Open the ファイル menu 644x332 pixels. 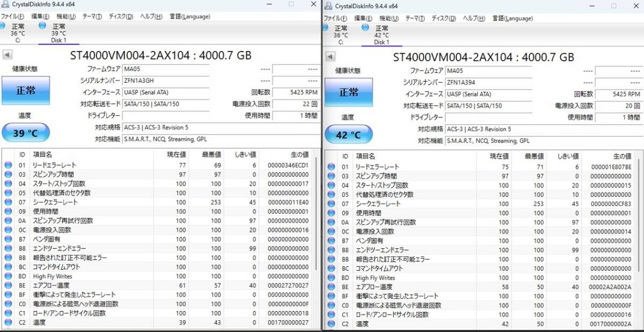(x=12, y=17)
